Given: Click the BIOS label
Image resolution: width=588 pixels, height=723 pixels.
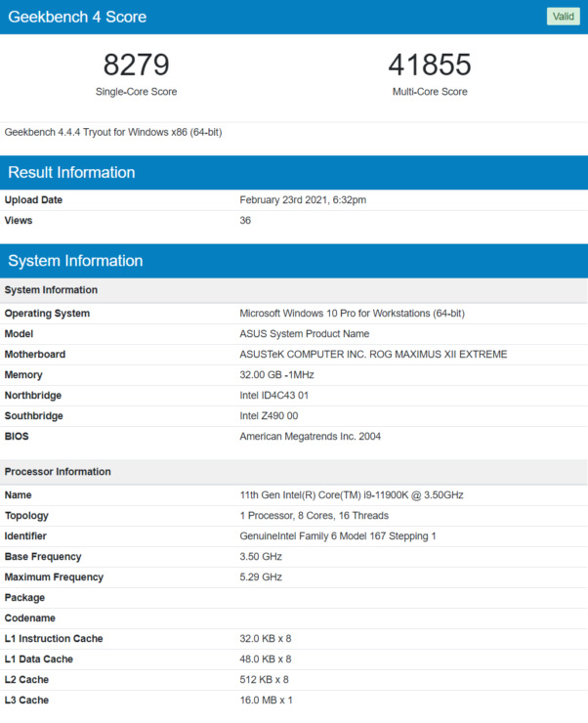Looking at the screenshot, I should 17,436.
